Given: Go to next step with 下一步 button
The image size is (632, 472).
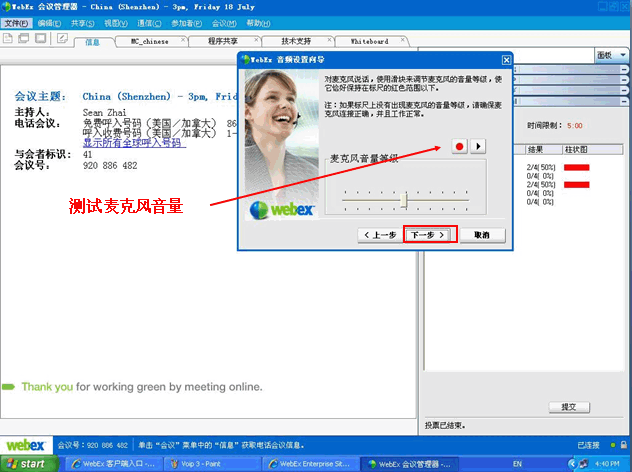Looking at the screenshot, I should coord(430,235).
